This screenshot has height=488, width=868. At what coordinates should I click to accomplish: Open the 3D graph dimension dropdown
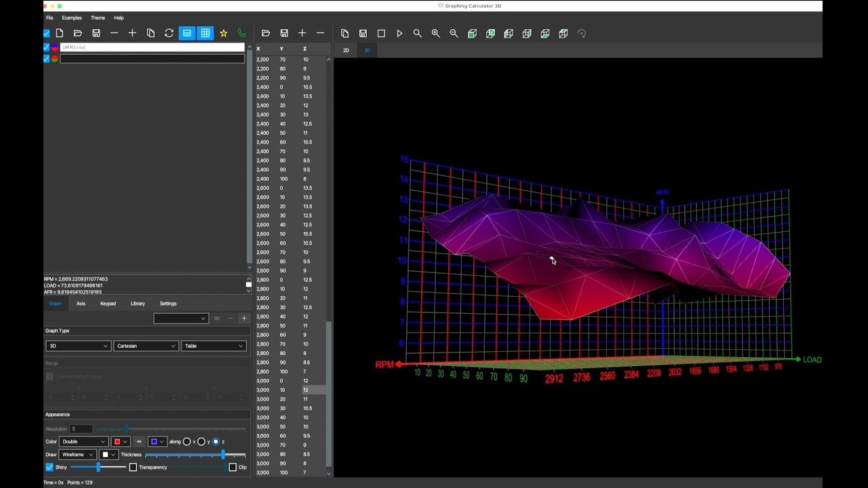coord(78,346)
